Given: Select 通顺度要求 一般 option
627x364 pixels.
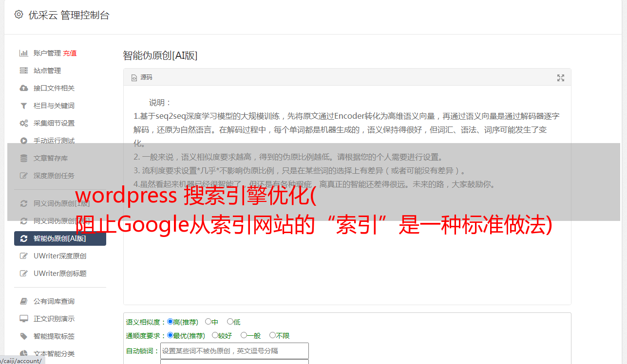Looking at the screenshot, I should point(244,335).
